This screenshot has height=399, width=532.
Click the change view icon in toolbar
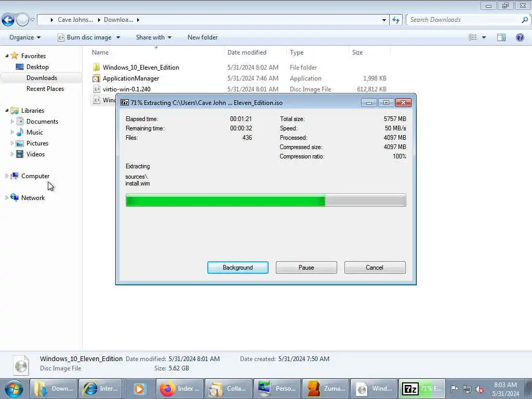(x=473, y=37)
